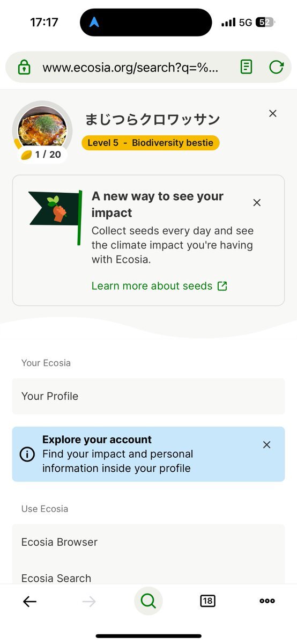Select the Ecosia Search entry
Image resolution: width=297 pixels, height=644 pixels.
148,574
